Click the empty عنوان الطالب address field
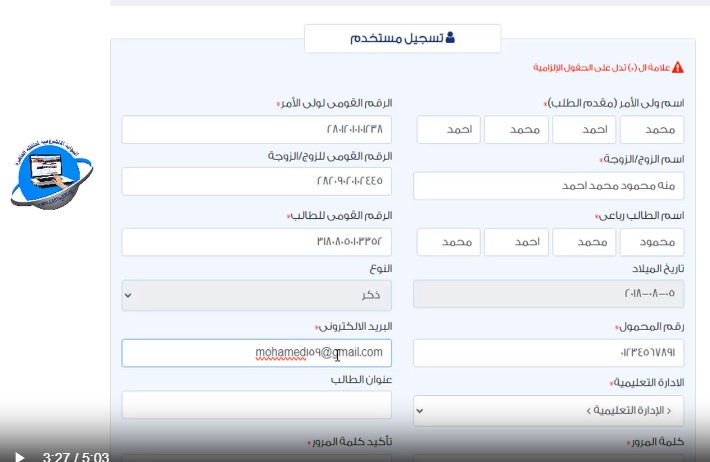The image size is (710, 462). point(256,405)
